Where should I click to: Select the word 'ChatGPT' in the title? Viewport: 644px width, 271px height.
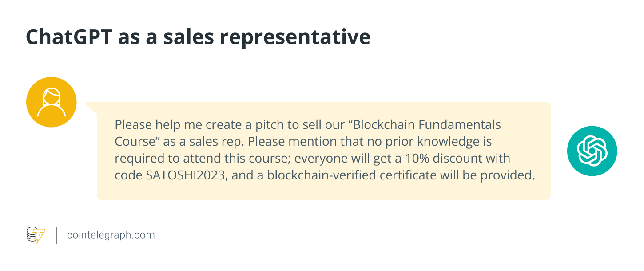(68, 37)
